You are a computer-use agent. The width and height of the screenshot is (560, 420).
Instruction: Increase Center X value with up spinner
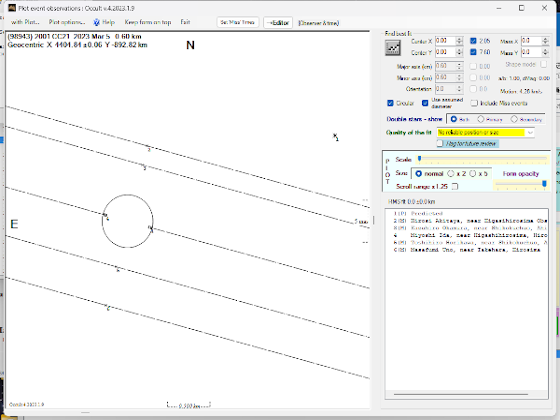[459, 39]
